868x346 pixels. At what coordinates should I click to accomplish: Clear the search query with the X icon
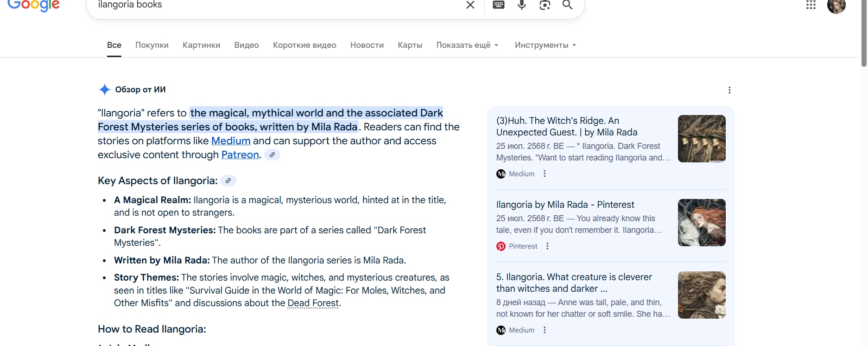tap(470, 5)
